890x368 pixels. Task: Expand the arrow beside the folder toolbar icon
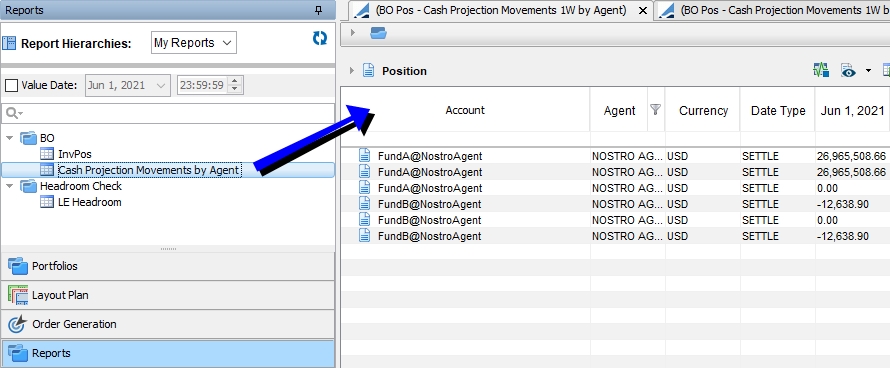pyautogui.click(x=353, y=33)
